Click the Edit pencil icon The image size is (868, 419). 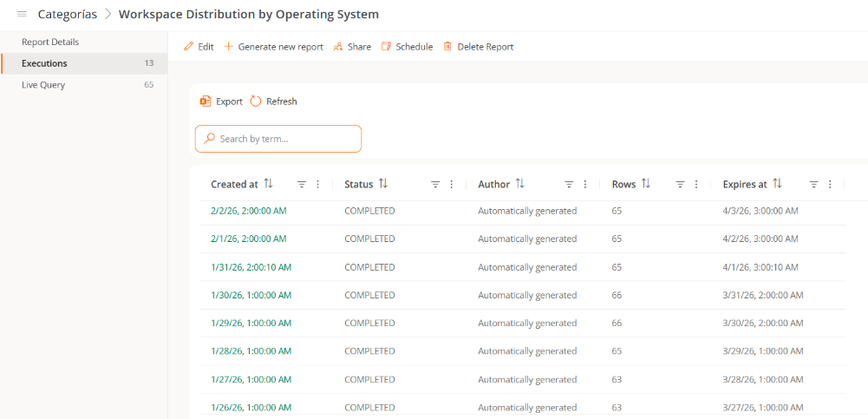tap(189, 47)
